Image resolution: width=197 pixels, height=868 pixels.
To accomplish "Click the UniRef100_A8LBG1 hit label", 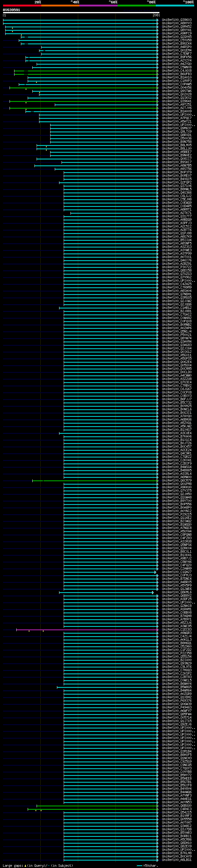I will pos(177,860).
